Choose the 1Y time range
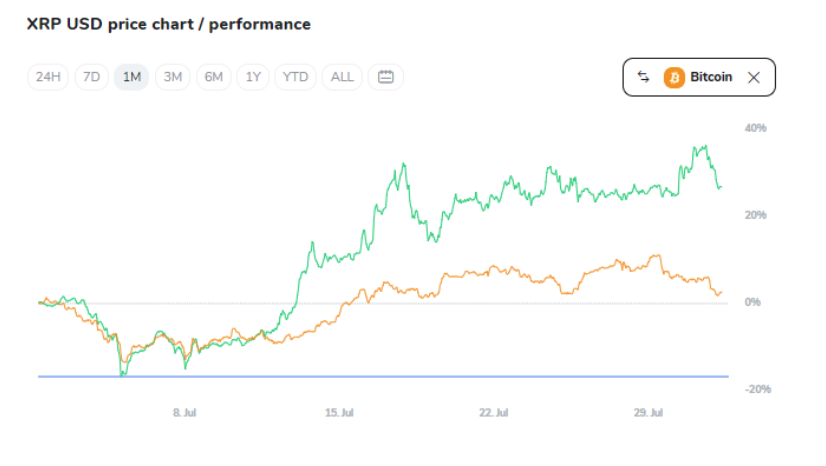Image resolution: width=826 pixels, height=466 pixels. pyautogui.click(x=254, y=77)
